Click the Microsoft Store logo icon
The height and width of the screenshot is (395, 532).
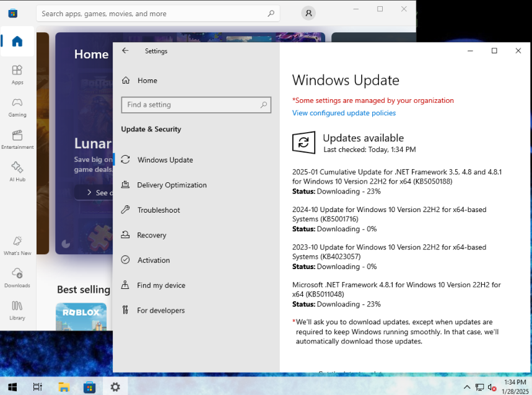click(13, 14)
